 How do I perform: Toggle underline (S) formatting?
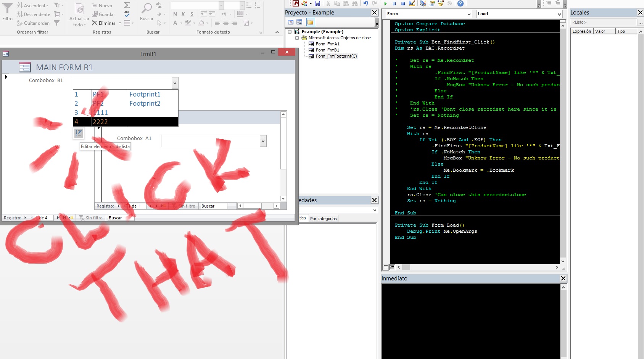(192, 14)
